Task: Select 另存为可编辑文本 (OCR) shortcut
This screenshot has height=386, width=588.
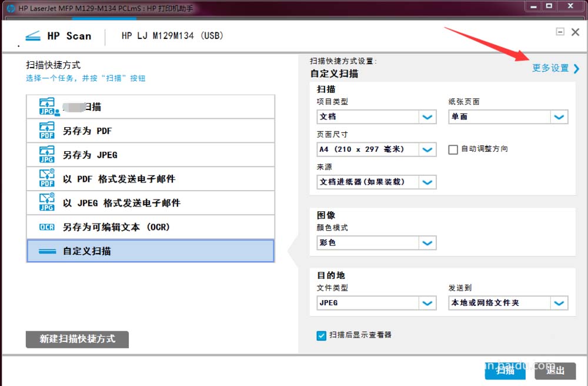Action: [151, 227]
